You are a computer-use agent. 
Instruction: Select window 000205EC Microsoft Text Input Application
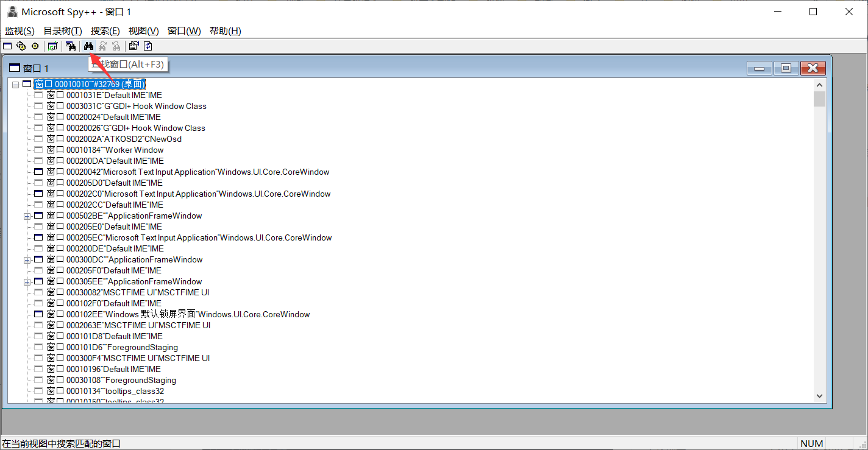coord(189,237)
